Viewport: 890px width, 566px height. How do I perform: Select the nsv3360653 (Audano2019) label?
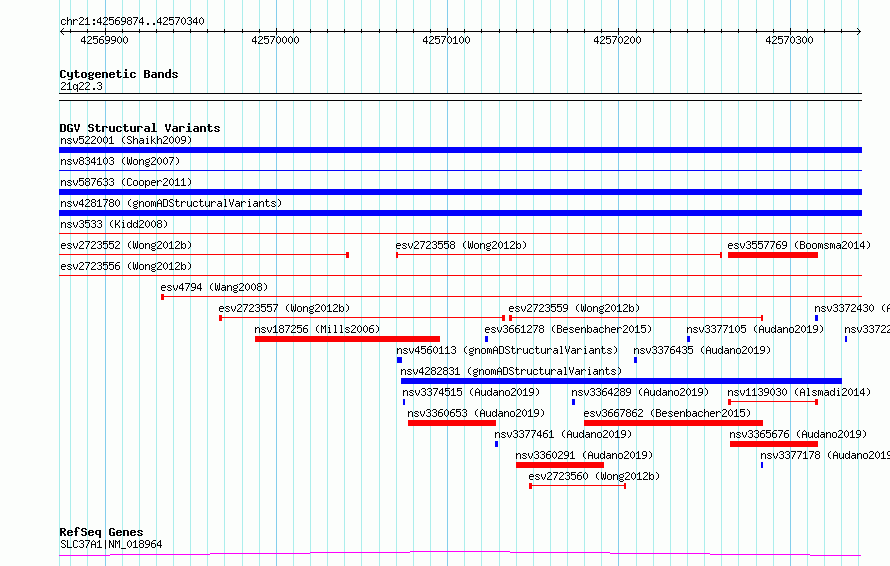(476, 413)
